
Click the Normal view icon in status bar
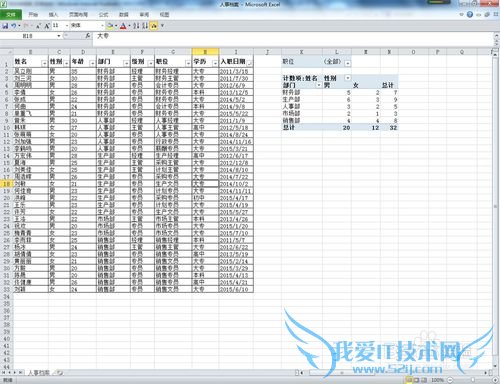409,380
